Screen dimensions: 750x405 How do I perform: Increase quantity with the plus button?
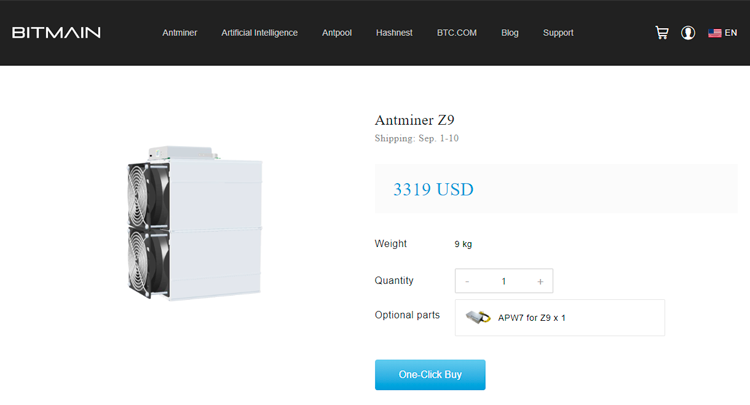(x=540, y=281)
